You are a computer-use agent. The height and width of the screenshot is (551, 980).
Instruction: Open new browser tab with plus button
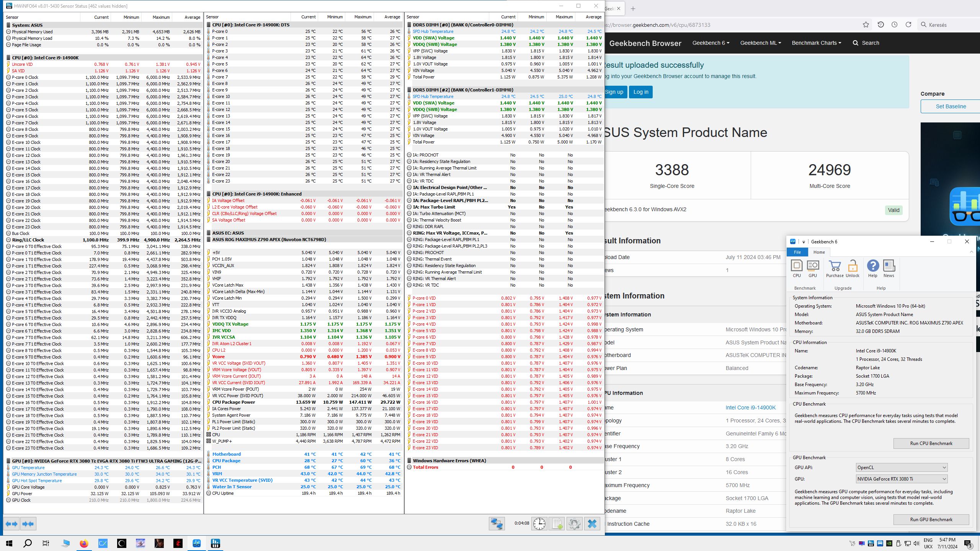tap(633, 8)
